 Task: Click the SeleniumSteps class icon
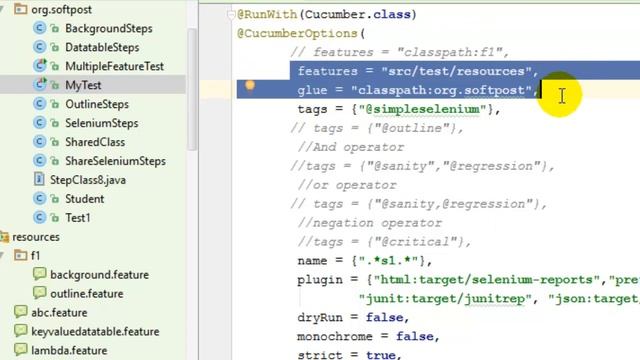point(40,122)
